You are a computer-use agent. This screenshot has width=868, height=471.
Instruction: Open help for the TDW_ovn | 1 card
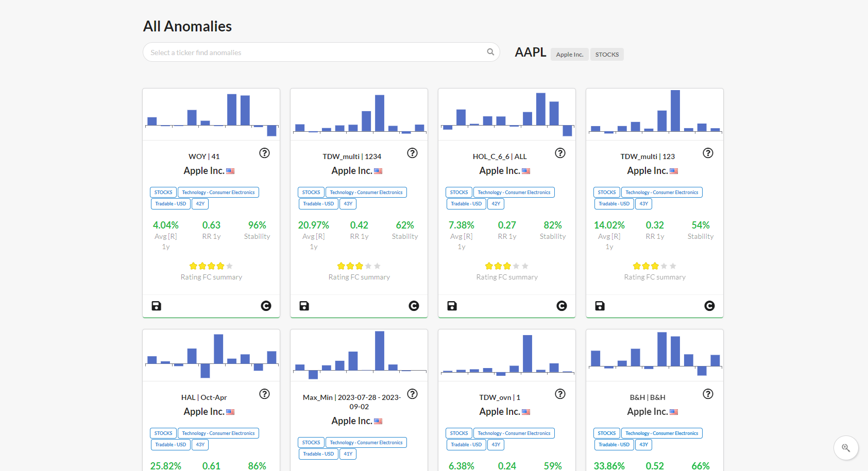click(560, 394)
